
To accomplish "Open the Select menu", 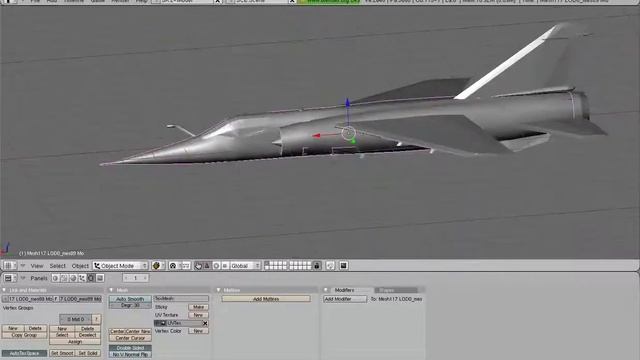I will pyautogui.click(x=58, y=266).
